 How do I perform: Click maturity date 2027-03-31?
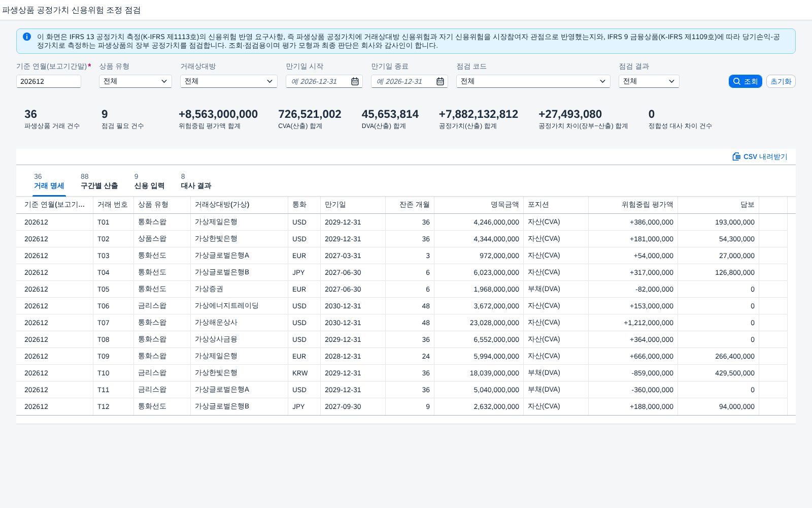(x=343, y=256)
